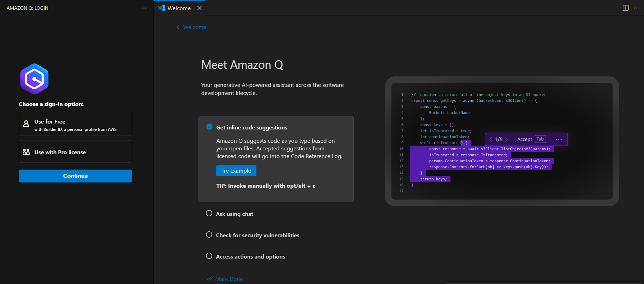Click the AMAZON Q: LOGIN panel title
The image size is (644, 284).
[28, 8]
